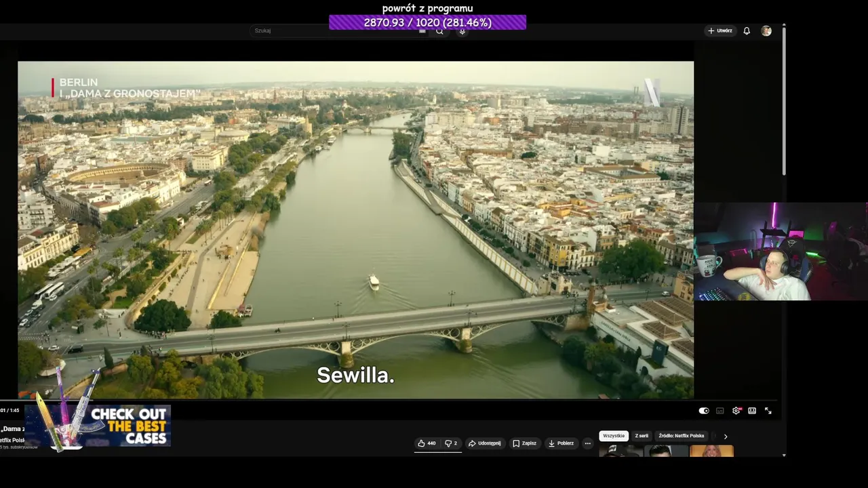Click the 'Sewilla.' subtitle text

click(x=355, y=375)
